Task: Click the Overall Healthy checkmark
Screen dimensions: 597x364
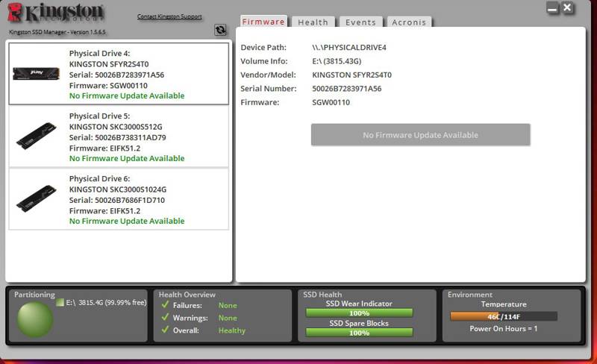Action: tap(165, 330)
